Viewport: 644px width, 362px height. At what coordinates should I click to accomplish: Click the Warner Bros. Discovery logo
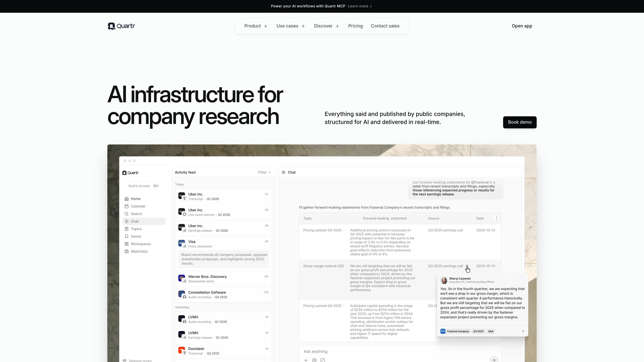[182, 278]
